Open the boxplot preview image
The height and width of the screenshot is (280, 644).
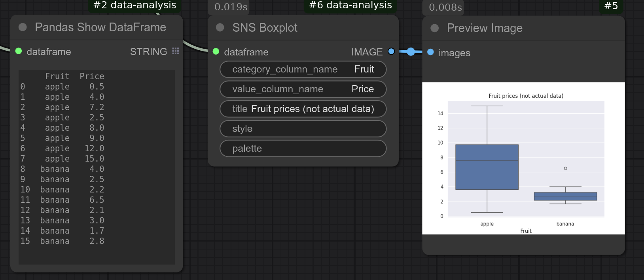(523, 158)
